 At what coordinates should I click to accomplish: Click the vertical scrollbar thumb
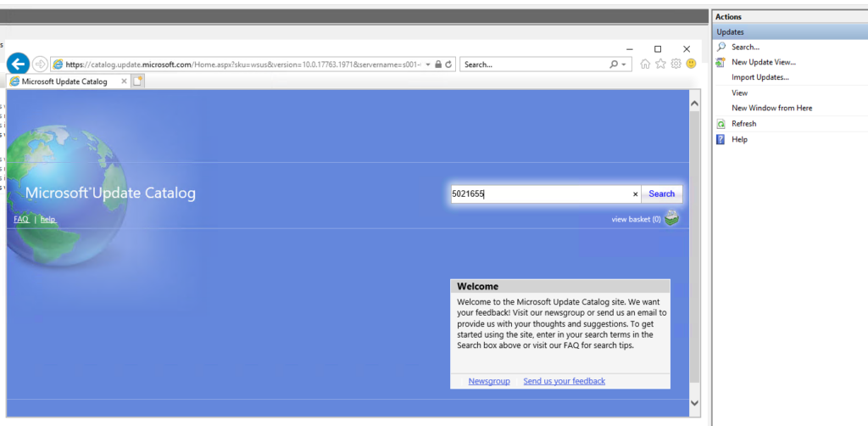[694, 246]
